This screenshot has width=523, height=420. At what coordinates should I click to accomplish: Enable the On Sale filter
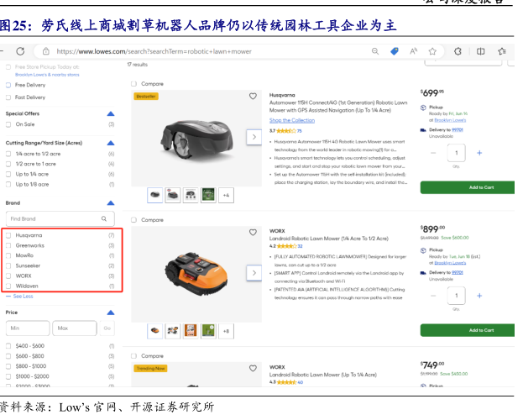coord(9,124)
